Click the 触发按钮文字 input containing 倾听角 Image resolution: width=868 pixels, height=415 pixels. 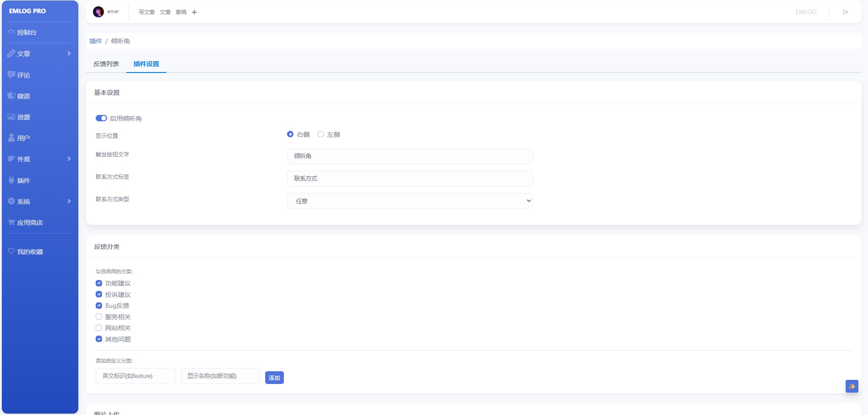click(x=410, y=156)
